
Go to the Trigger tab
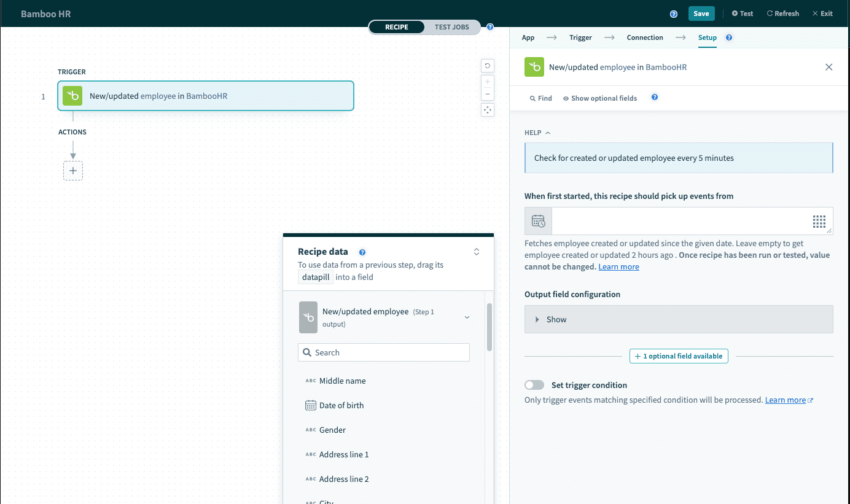[580, 37]
